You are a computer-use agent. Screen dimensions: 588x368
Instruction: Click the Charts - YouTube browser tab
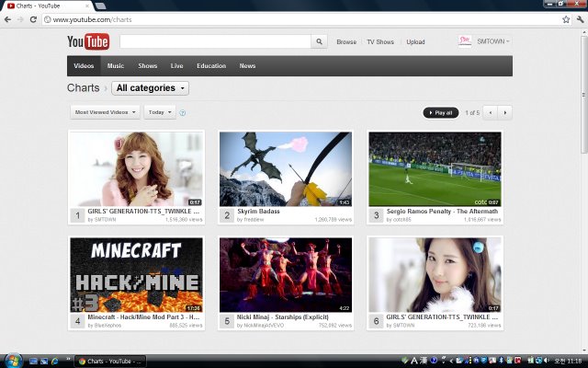(x=47, y=6)
